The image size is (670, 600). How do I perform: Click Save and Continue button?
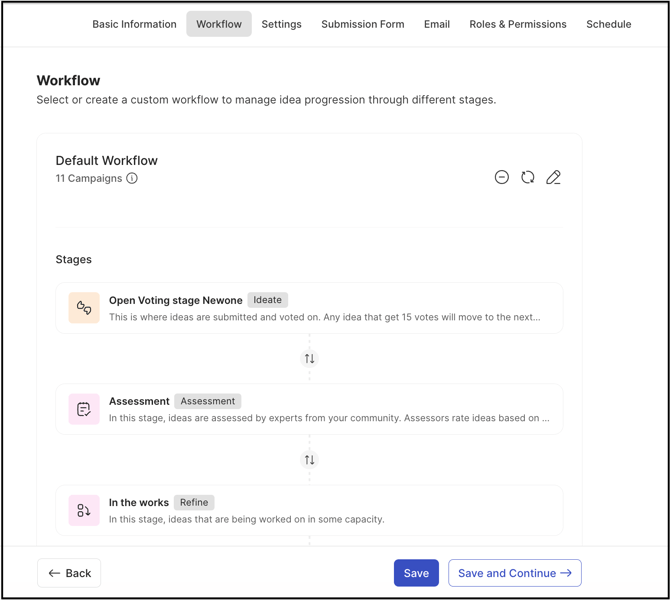pos(514,573)
